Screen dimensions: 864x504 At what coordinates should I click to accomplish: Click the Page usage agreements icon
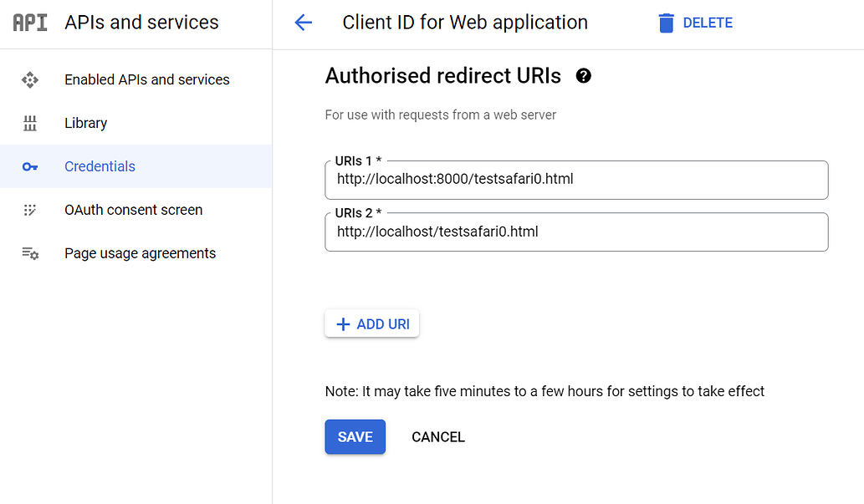click(x=30, y=254)
